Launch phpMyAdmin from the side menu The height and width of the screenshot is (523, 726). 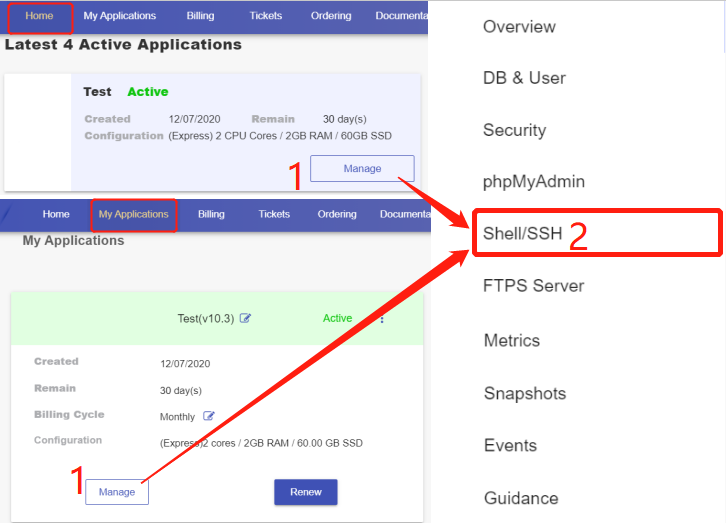534,182
